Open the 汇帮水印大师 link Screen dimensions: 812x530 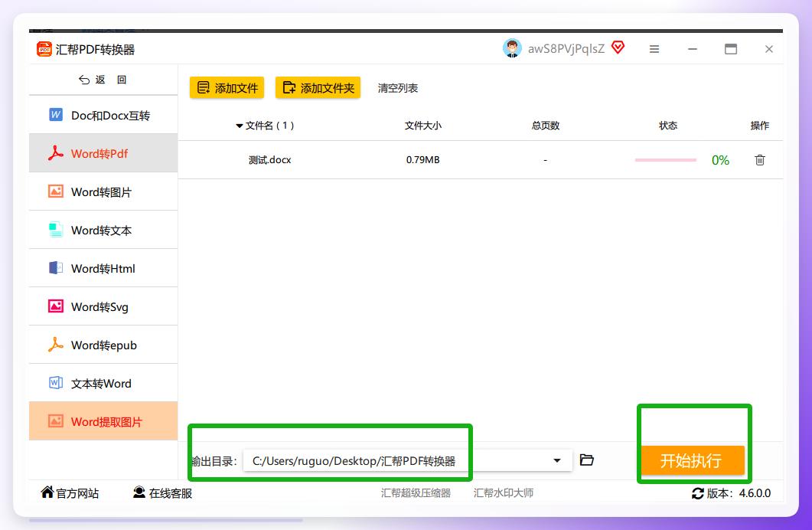(x=504, y=492)
